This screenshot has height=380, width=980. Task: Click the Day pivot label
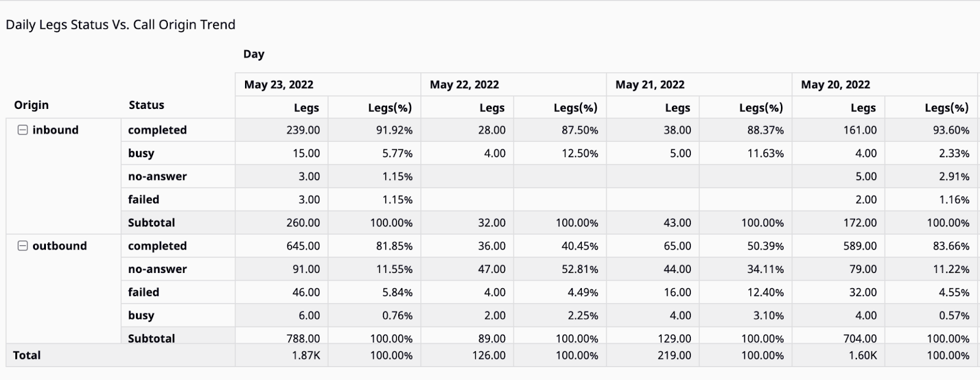pos(254,54)
